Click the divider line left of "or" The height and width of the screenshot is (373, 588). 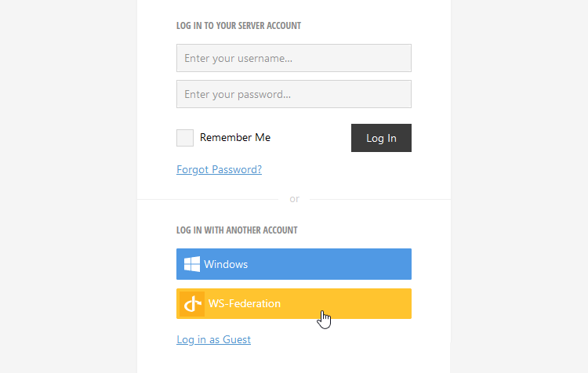(208, 199)
